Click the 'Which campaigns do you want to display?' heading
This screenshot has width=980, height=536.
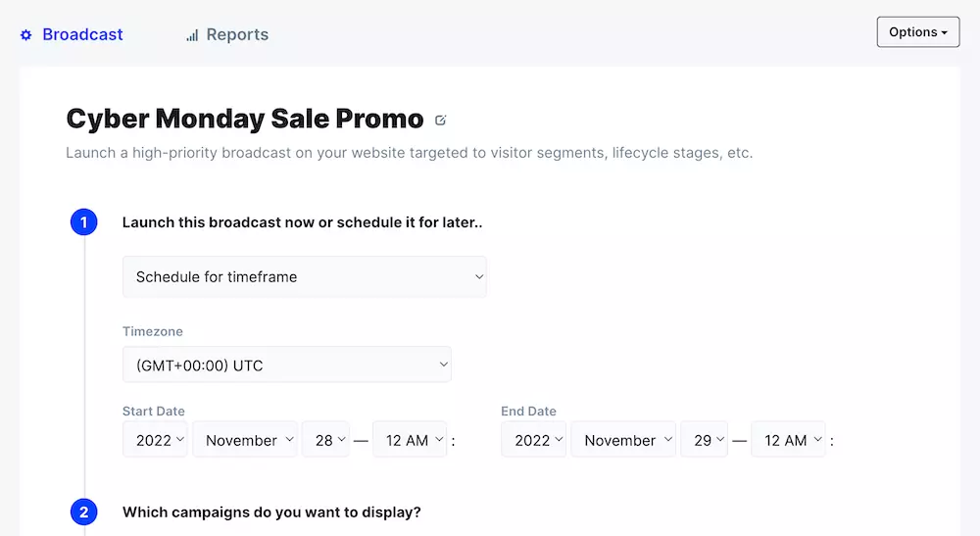click(271, 512)
